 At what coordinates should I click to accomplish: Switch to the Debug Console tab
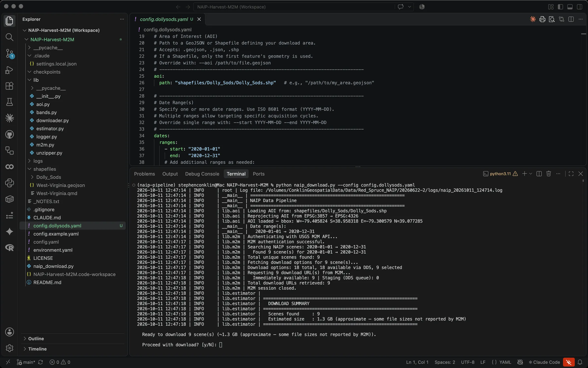[202, 174]
